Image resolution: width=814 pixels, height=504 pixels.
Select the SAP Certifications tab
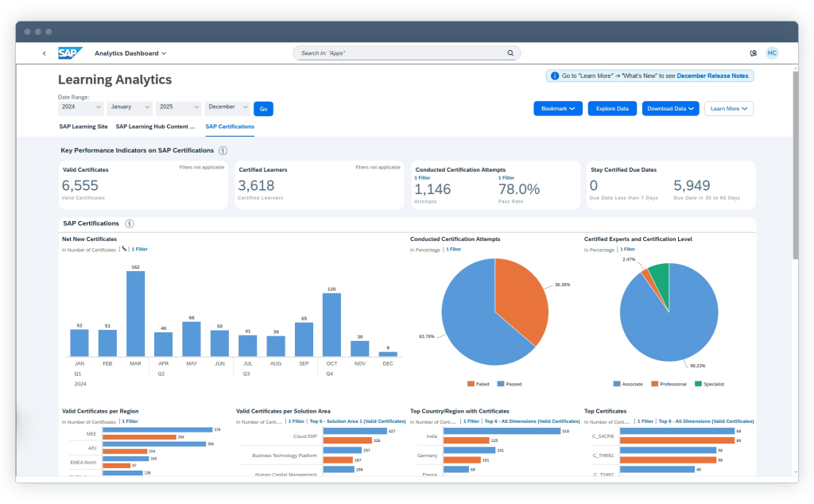click(230, 126)
